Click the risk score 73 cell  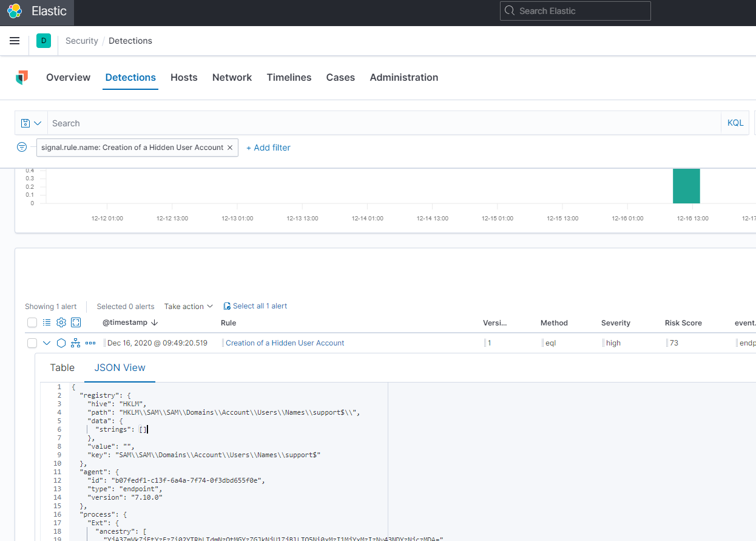point(674,343)
